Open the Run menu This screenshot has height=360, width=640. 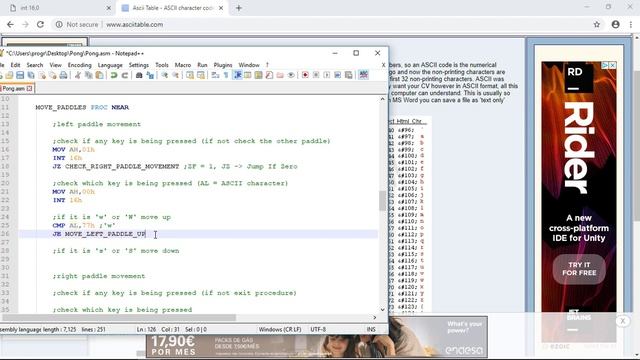point(202,65)
